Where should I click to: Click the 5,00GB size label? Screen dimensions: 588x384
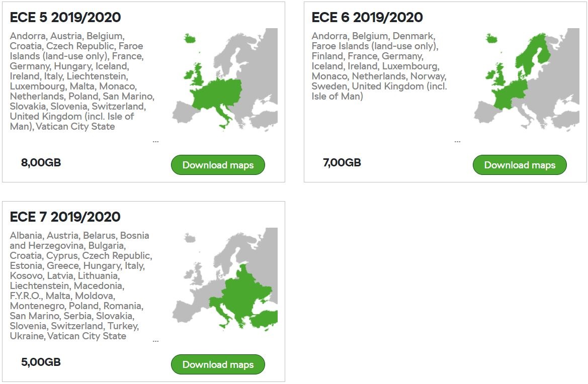pyautogui.click(x=41, y=362)
